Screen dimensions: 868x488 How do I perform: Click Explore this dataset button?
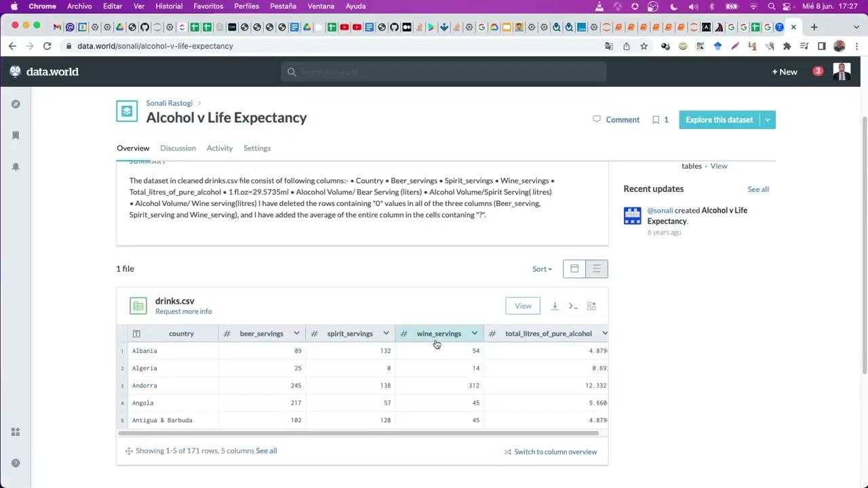tap(719, 120)
